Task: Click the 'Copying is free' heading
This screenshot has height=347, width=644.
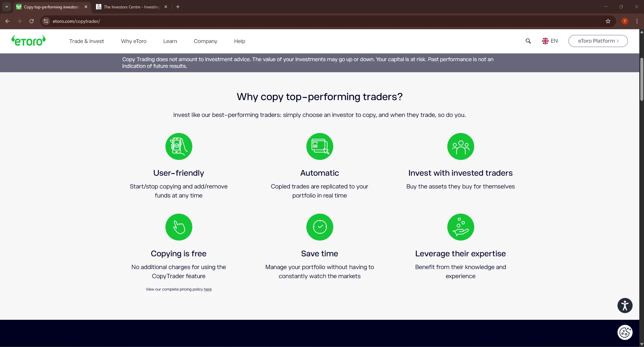Action: pyautogui.click(x=179, y=254)
